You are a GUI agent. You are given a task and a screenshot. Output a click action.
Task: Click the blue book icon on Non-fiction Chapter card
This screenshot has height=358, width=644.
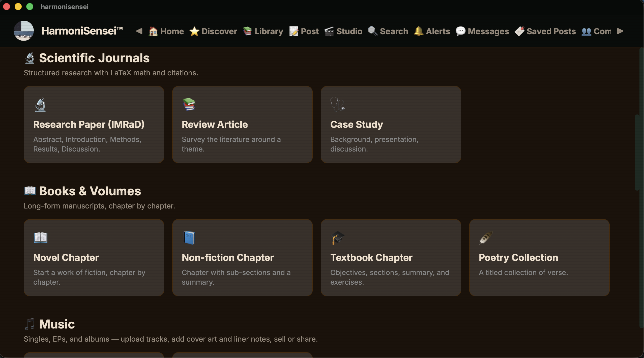click(x=189, y=237)
